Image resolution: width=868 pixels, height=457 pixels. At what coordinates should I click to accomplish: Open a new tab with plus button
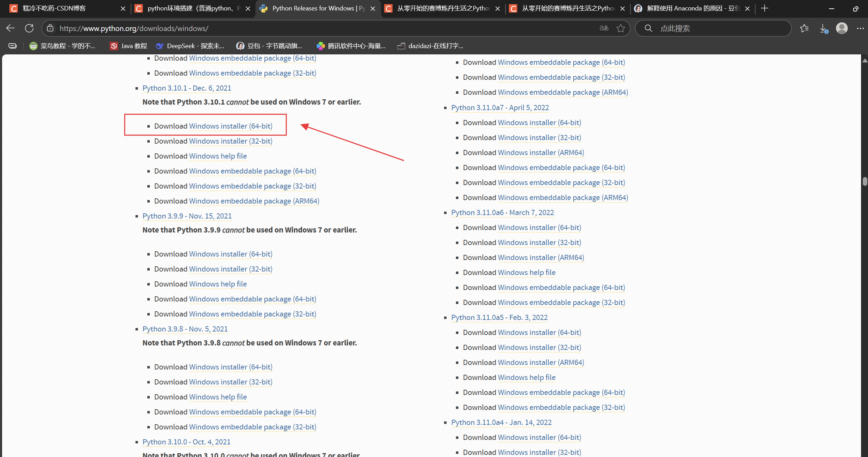click(x=765, y=8)
